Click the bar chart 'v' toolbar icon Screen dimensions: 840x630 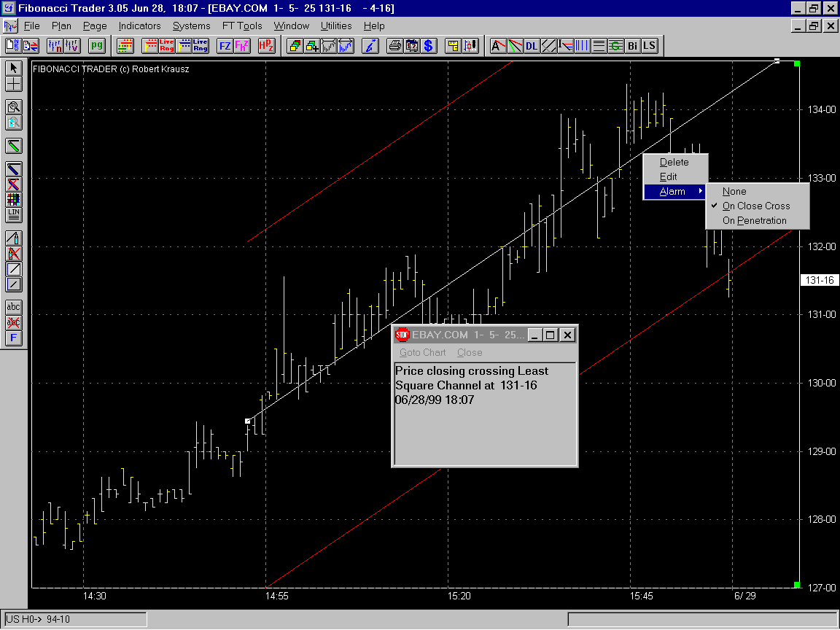(x=71, y=46)
